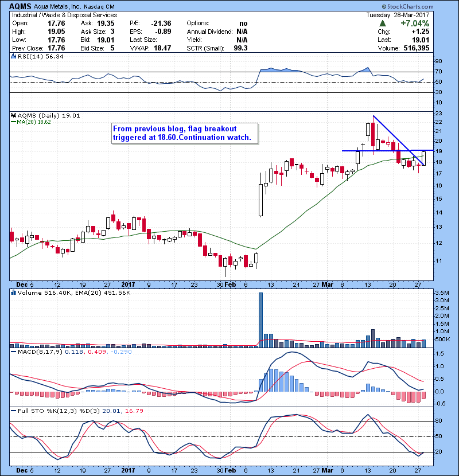Click the Bid value 19.01
Screen dimensions: 459x476
point(106,40)
